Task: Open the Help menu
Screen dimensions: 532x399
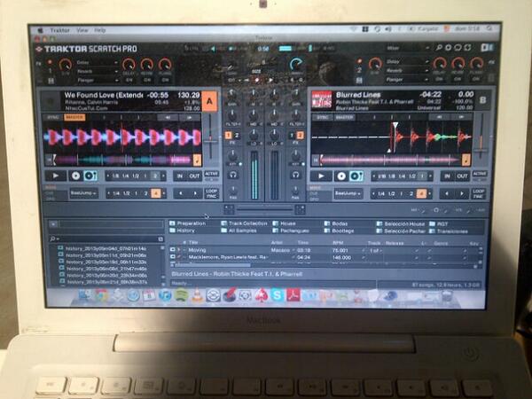Action: pos(99,30)
